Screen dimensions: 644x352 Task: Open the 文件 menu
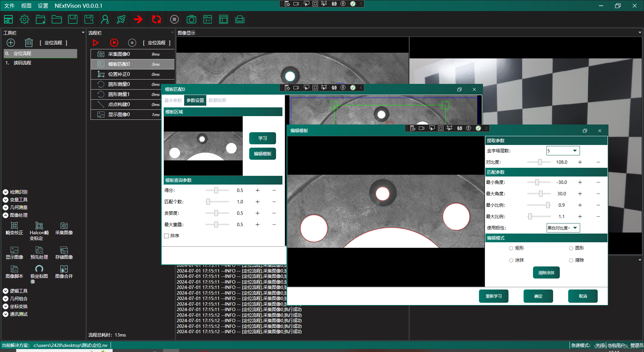9,6
